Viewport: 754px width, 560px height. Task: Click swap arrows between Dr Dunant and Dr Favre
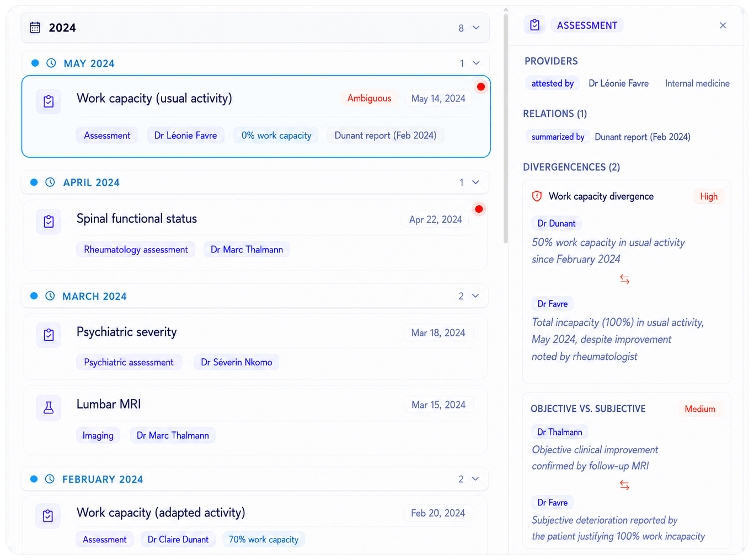pos(624,279)
